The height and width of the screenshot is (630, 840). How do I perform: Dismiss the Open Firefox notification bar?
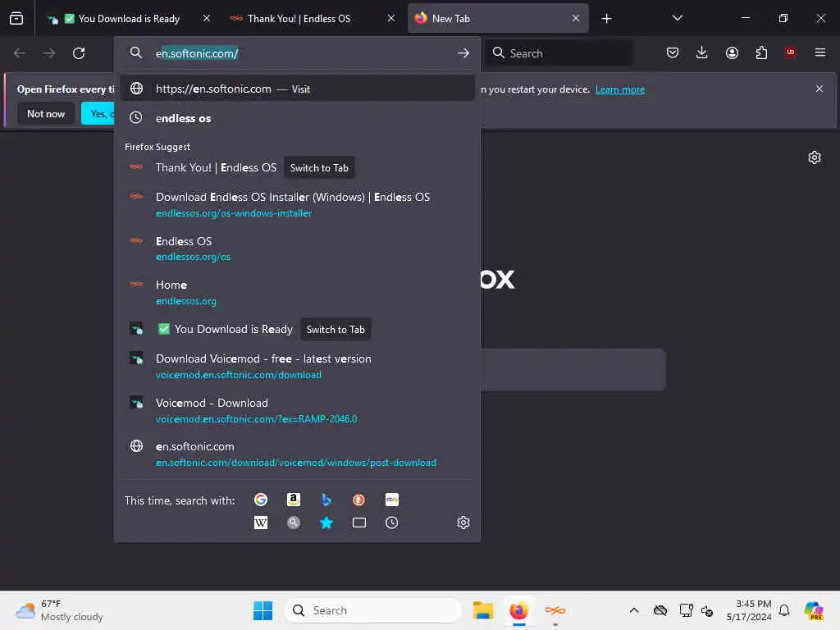click(819, 89)
